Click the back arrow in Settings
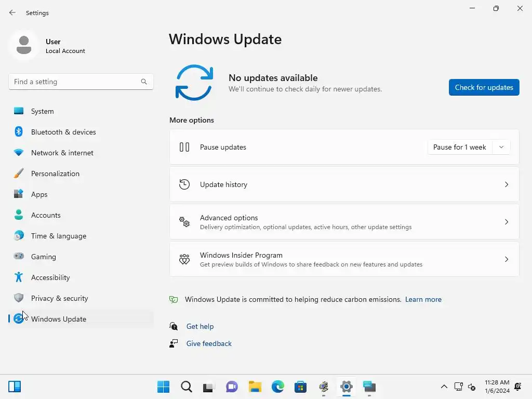This screenshot has width=532, height=399. (12, 12)
